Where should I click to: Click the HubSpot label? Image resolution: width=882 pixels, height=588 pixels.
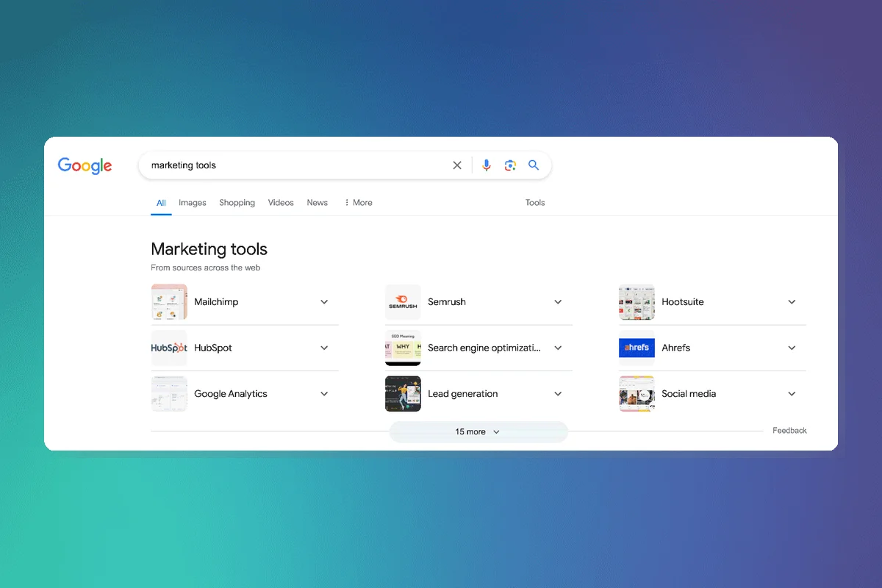click(x=213, y=348)
